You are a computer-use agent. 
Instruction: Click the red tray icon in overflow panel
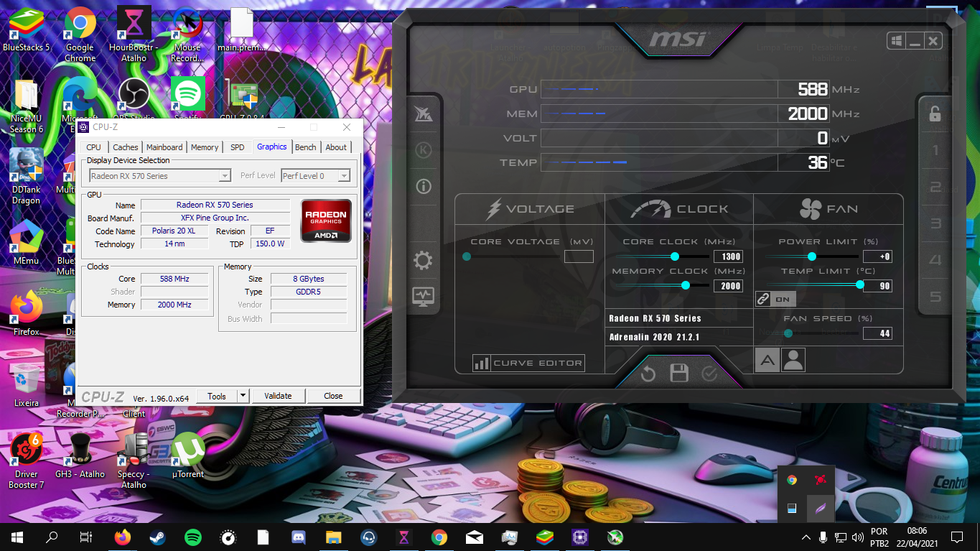[820, 480]
